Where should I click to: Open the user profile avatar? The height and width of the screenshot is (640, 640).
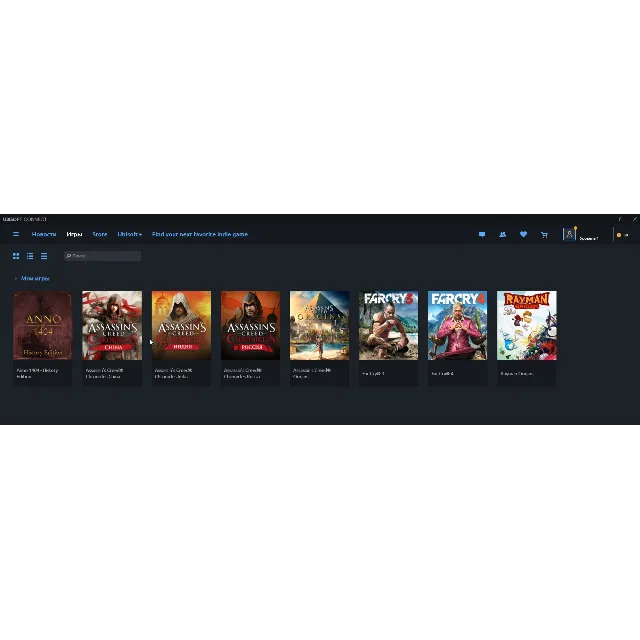[569, 234]
